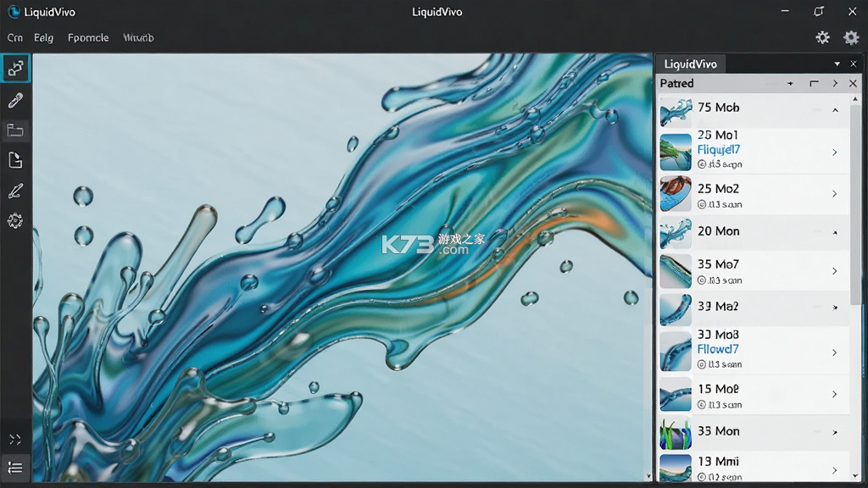
Task: Click the Patred panel heading
Action: (676, 84)
